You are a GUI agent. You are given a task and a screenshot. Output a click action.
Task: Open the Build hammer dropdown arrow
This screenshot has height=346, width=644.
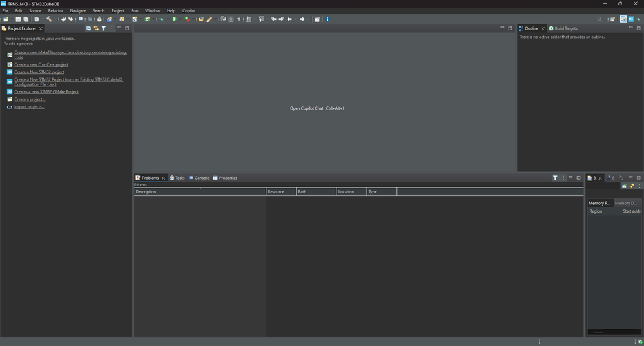pos(55,19)
